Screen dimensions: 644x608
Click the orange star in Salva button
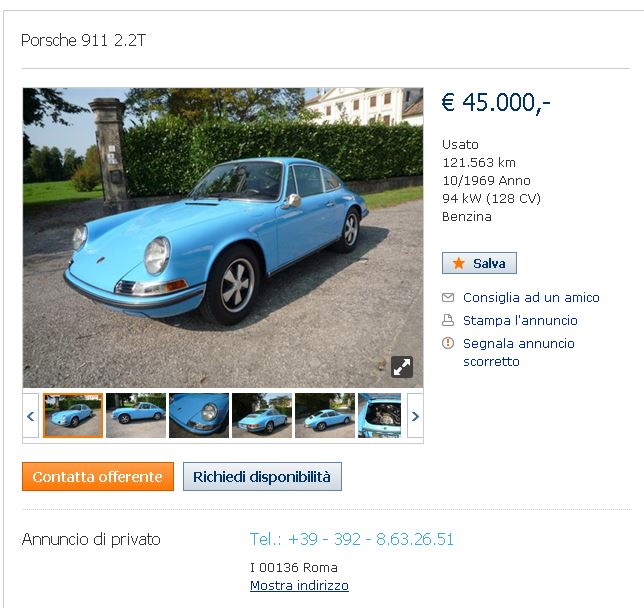click(x=458, y=263)
